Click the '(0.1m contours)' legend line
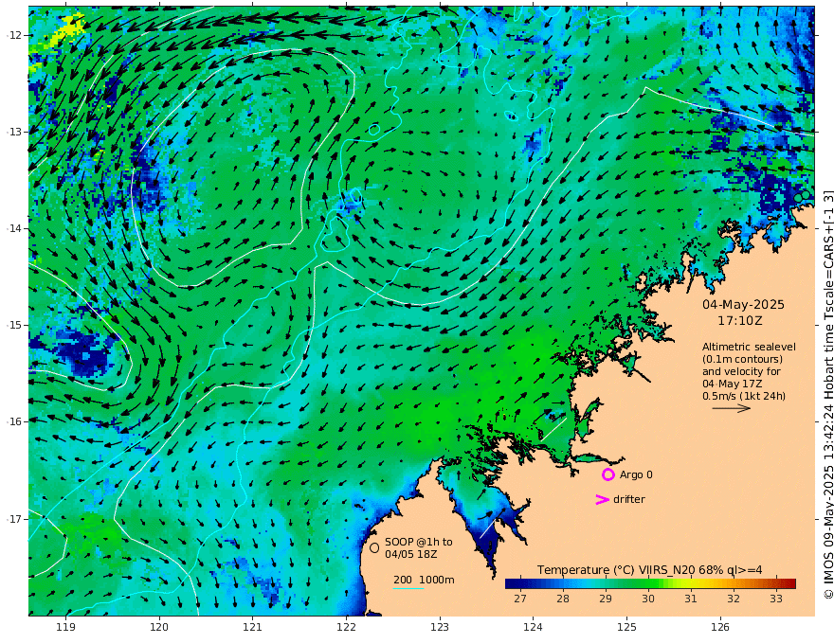 742,359
